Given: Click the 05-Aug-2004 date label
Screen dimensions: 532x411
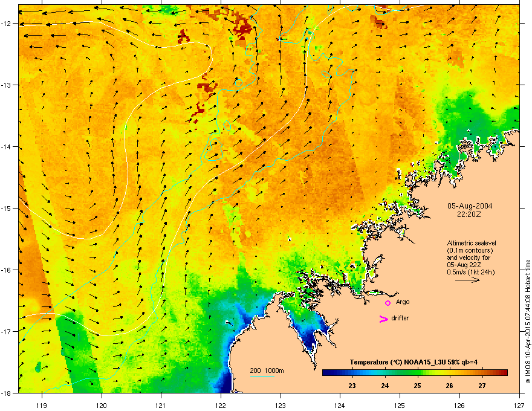Looking at the screenshot, I should coord(470,206).
